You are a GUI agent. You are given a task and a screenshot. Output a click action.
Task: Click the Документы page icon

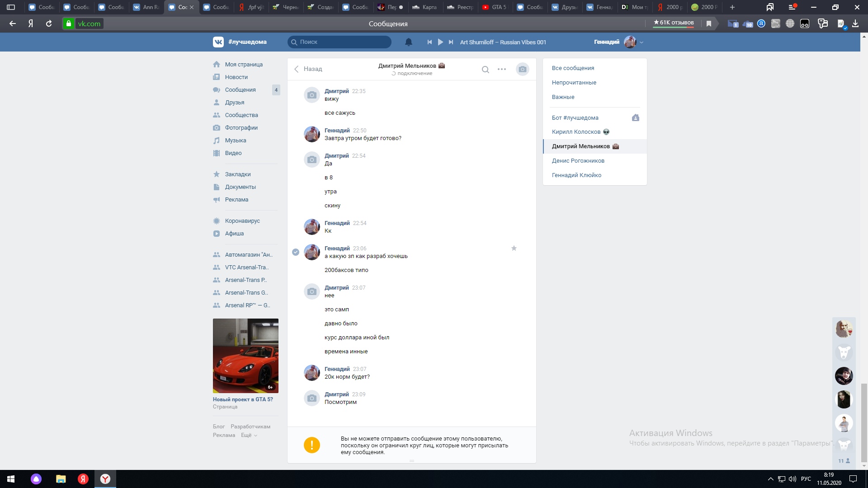pos(217,187)
